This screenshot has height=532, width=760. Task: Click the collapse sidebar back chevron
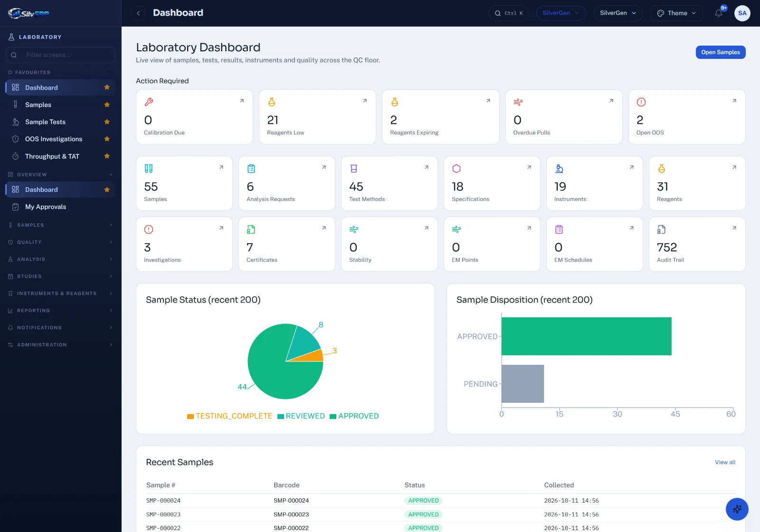pos(138,13)
